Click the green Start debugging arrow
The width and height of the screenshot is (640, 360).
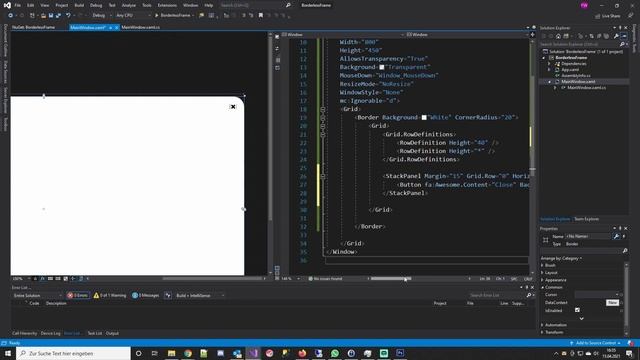point(156,16)
